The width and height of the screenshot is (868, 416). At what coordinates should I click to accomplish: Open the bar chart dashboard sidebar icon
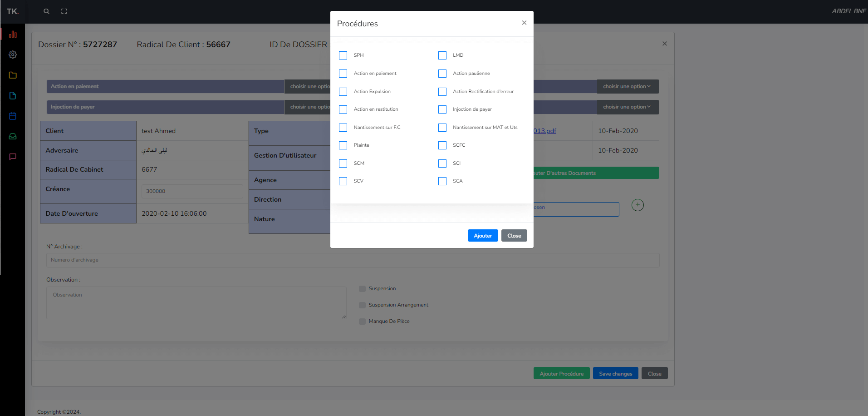point(13,34)
